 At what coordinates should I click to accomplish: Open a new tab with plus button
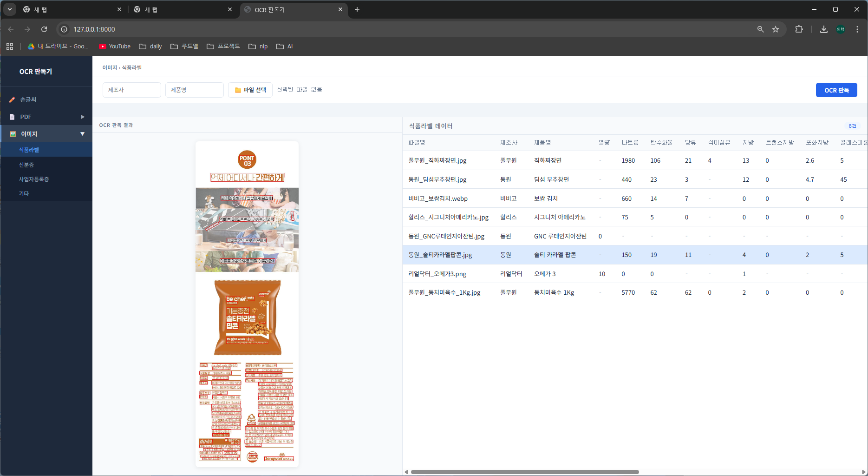pyautogui.click(x=357, y=9)
